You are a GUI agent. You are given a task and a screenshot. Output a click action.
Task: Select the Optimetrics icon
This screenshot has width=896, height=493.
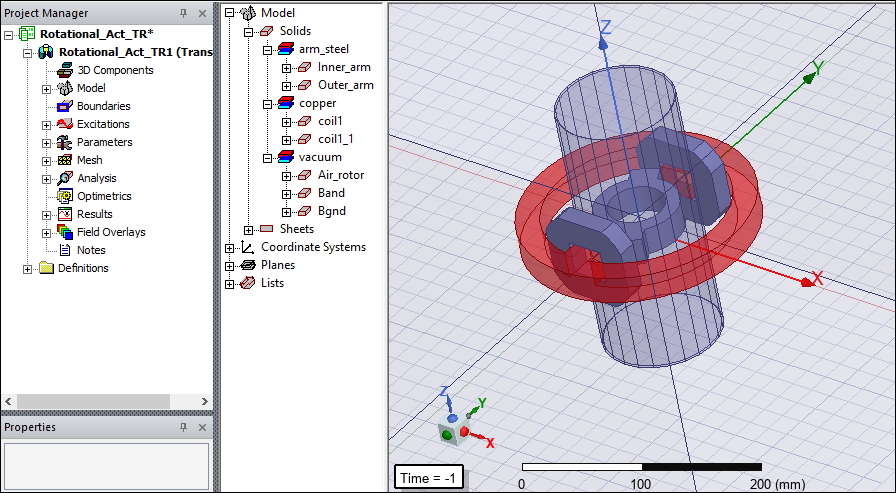[x=65, y=196]
